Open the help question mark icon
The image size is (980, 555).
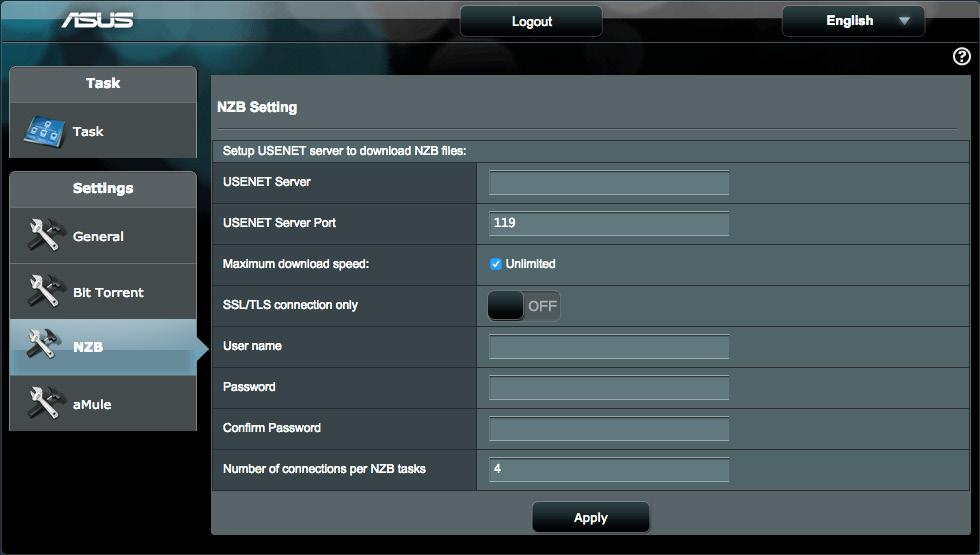(961, 56)
